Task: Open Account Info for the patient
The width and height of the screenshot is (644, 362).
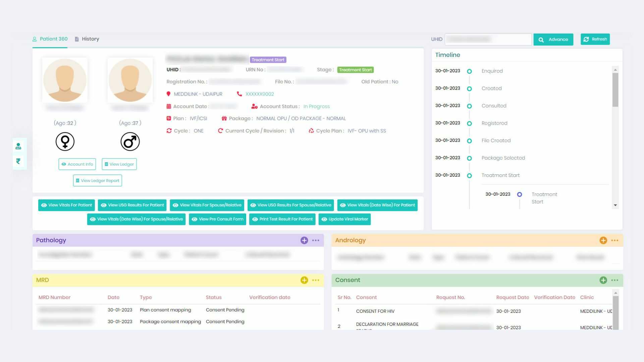Action: pyautogui.click(x=77, y=164)
